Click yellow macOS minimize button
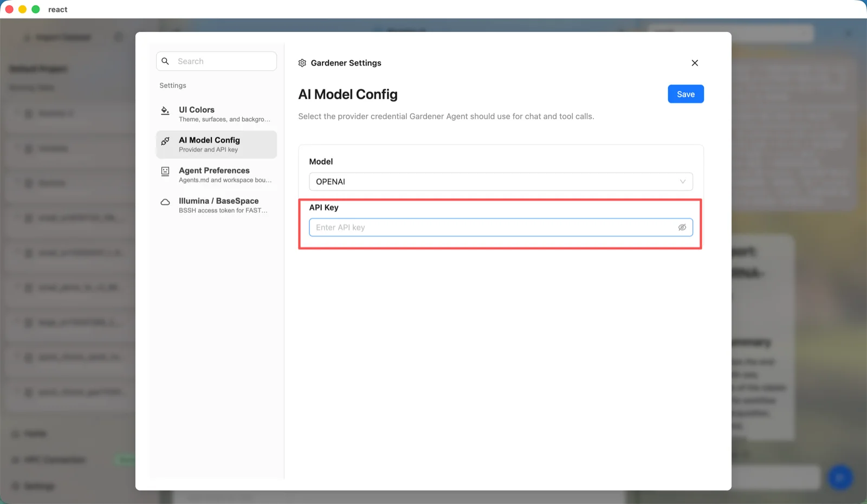 click(x=22, y=9)
